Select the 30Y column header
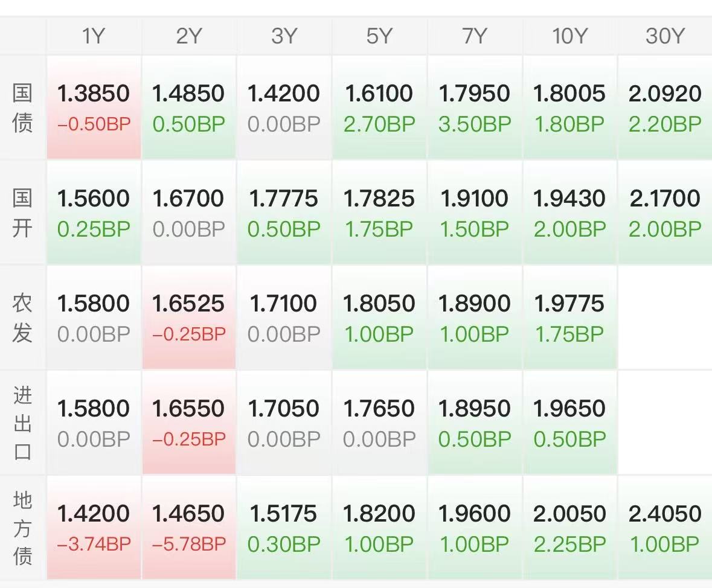 (665, 36)
